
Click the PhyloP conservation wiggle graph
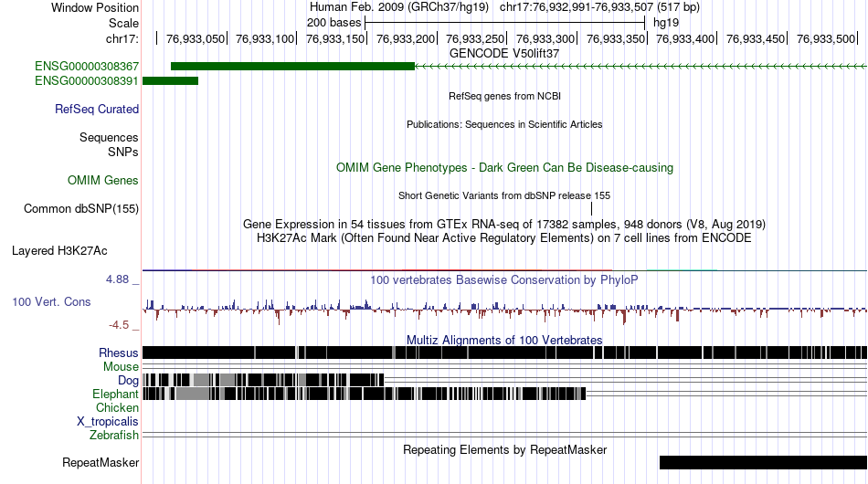pos(504,310)
